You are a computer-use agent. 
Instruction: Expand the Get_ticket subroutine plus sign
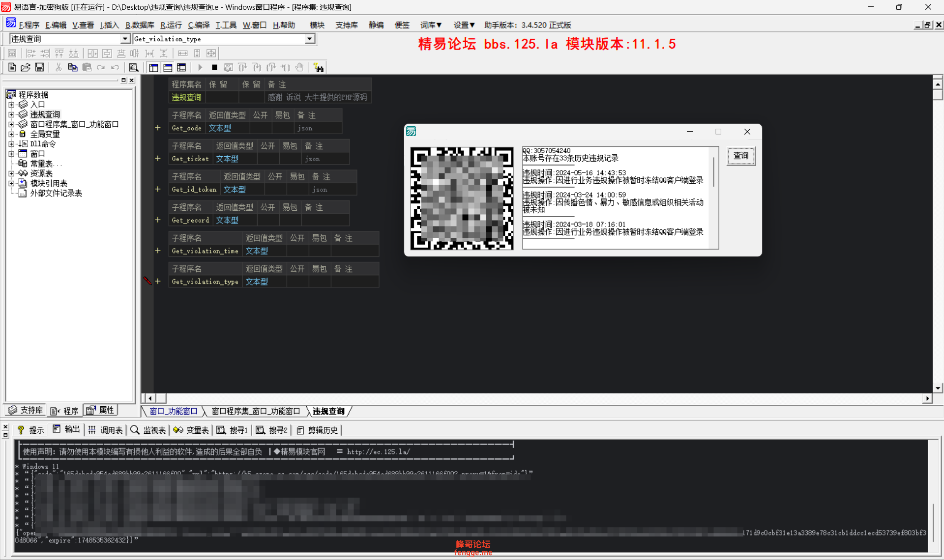(x=158, y=159)
